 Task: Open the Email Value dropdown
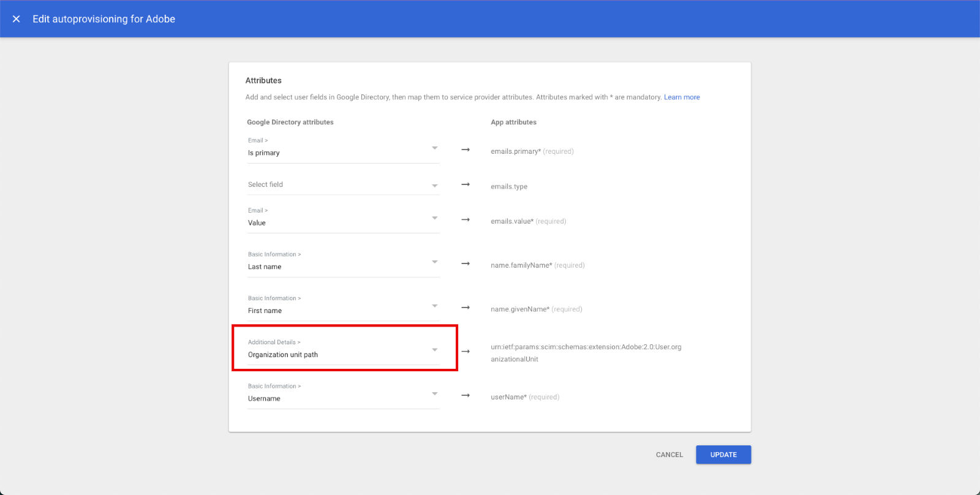tap(344, 219)
